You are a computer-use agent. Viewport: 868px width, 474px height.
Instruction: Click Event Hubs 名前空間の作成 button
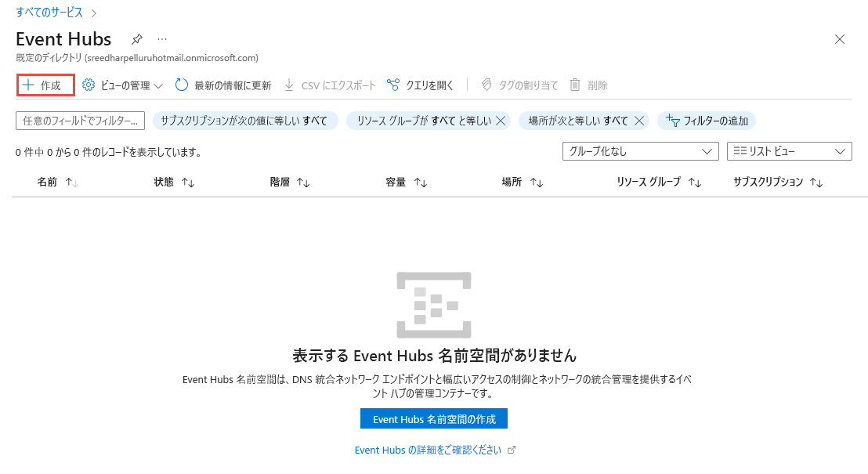[x=434, y=419]
